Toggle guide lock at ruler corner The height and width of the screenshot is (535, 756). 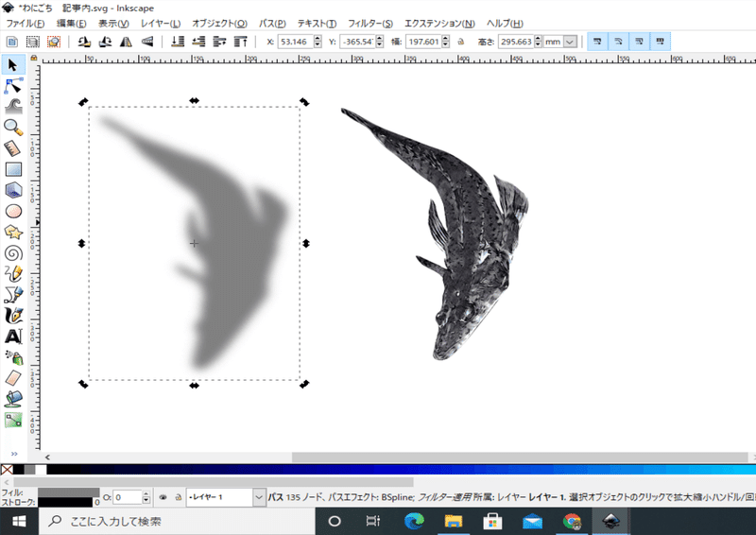point(34,58)
